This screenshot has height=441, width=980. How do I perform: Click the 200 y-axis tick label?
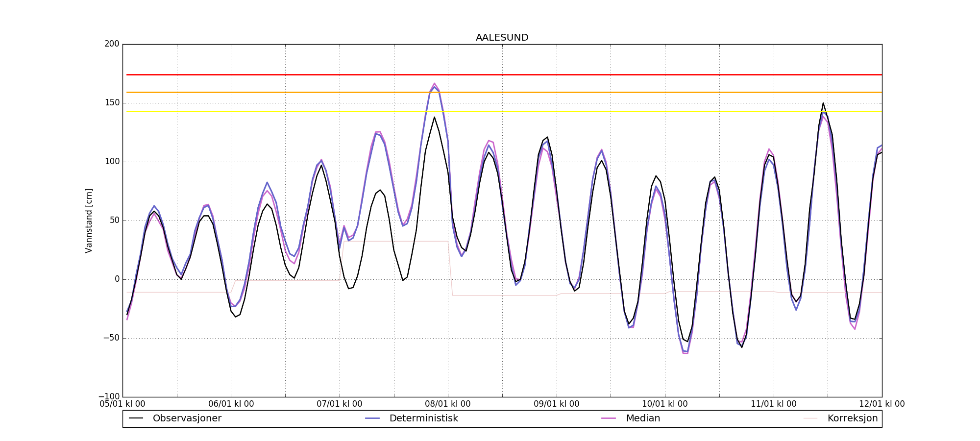tap(112, 44)
